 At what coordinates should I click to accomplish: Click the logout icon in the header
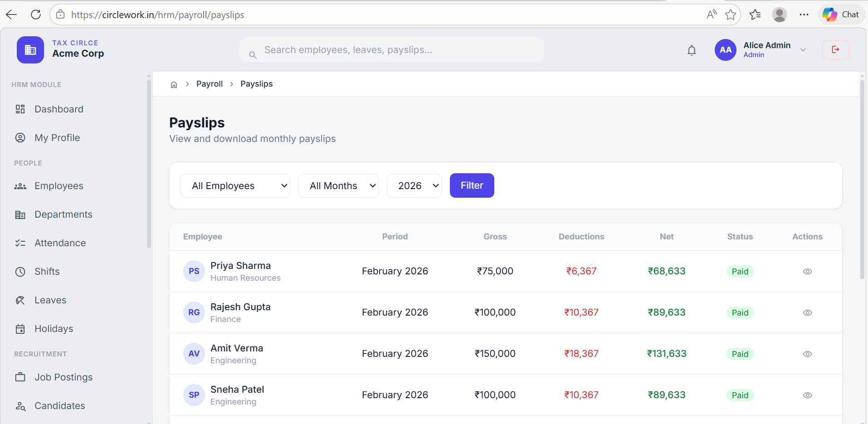(835, 49)
